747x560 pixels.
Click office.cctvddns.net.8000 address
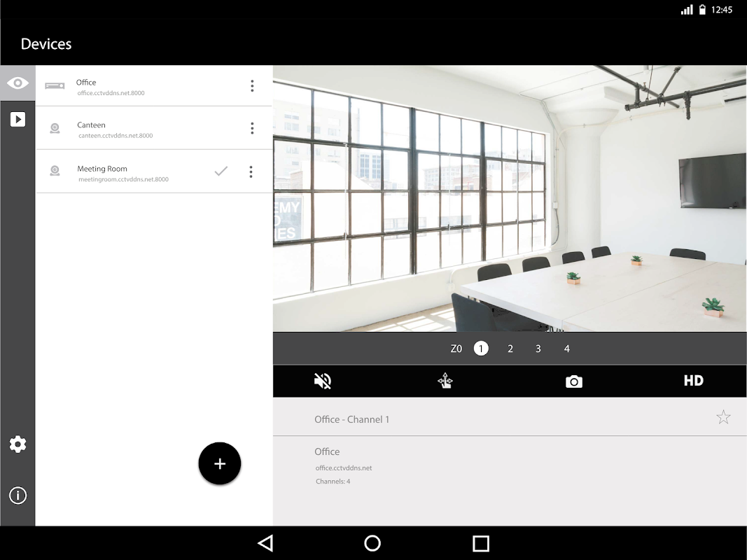(x=111, y=93)
